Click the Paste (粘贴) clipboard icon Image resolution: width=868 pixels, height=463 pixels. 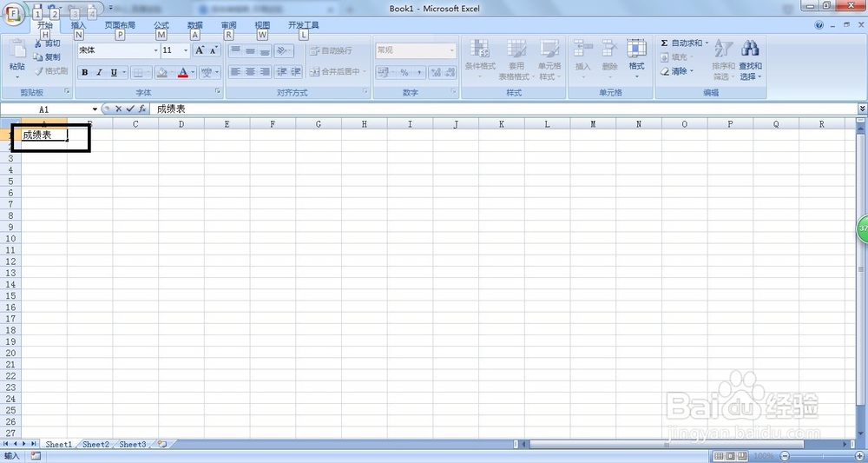tap(17, 50)
